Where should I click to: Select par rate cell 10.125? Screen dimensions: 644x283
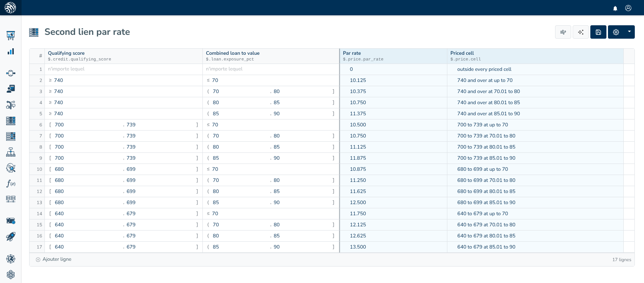click(x=393, y=80)
